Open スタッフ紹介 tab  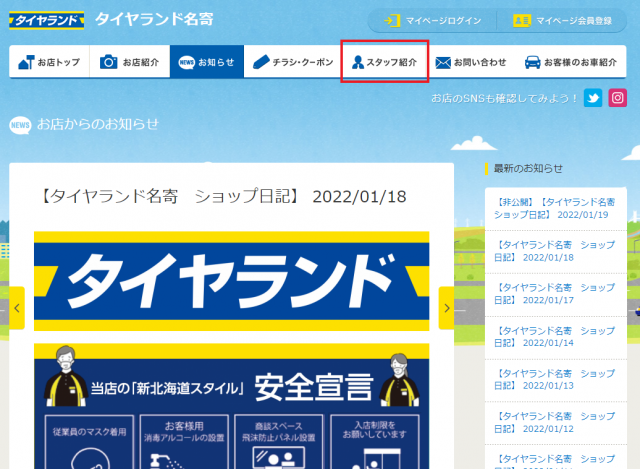tap(385, 62)
